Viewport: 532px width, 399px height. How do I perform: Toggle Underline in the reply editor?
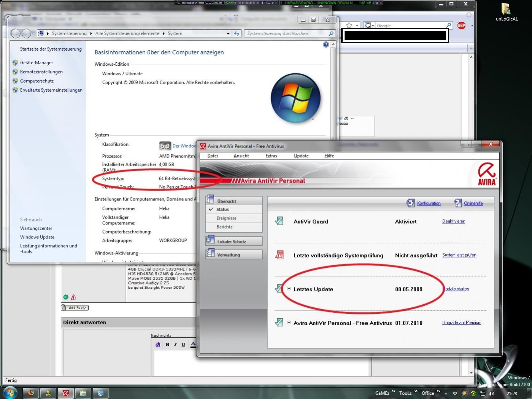183,345
